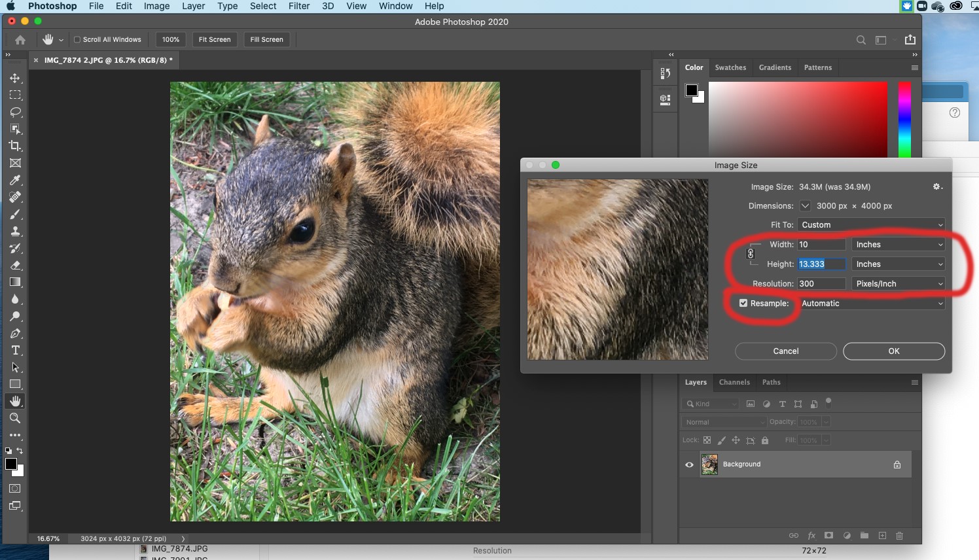Image resolution: width=979 pixels, height=560 pixels.
Task: Toggle pixel layer filter in Layers panel
Action: 751,404
